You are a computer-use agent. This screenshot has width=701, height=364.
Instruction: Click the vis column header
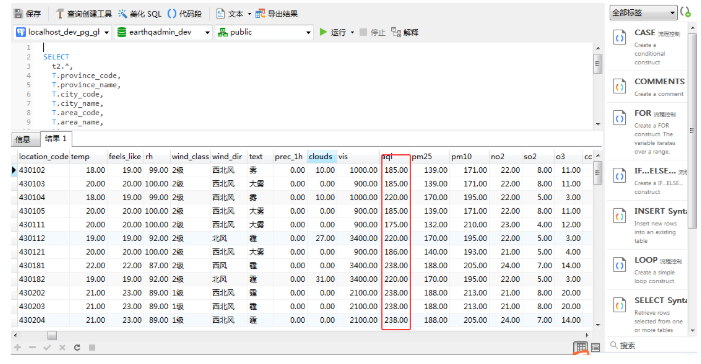358,157
